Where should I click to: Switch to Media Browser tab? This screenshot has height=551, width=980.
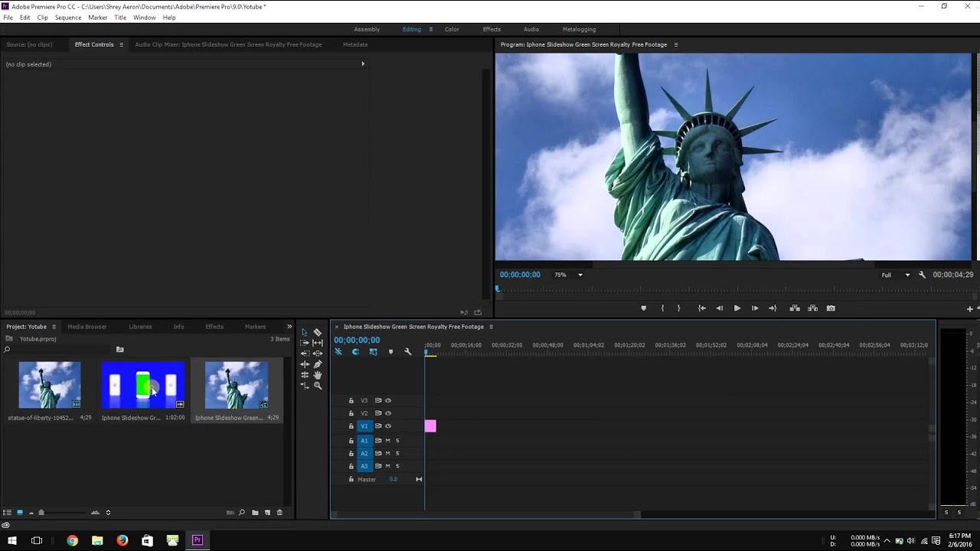87,327
